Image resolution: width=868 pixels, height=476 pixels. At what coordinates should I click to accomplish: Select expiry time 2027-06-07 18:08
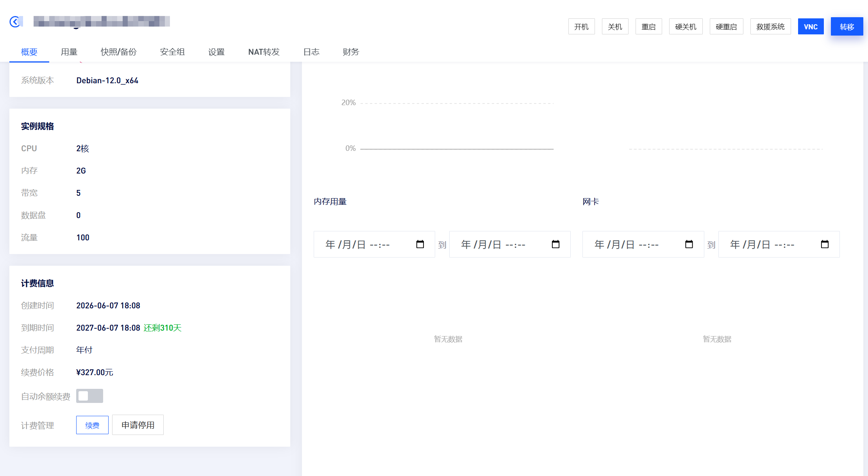[108, 328]
